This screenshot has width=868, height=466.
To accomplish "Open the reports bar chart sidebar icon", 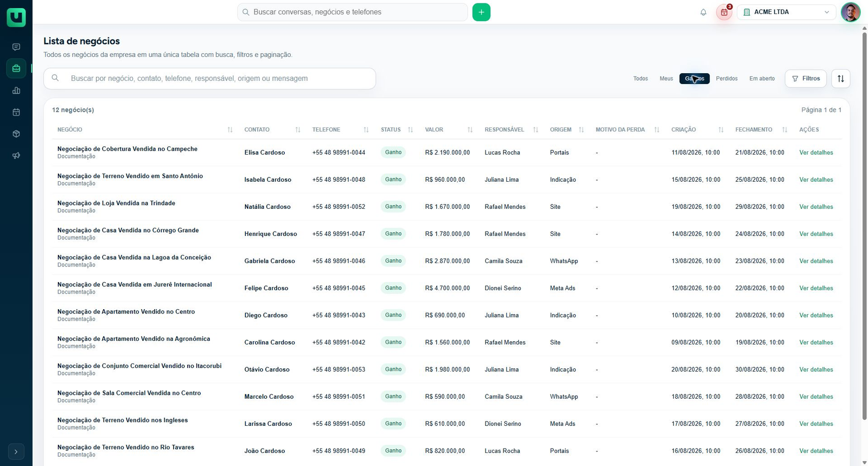I will [16, 91].
